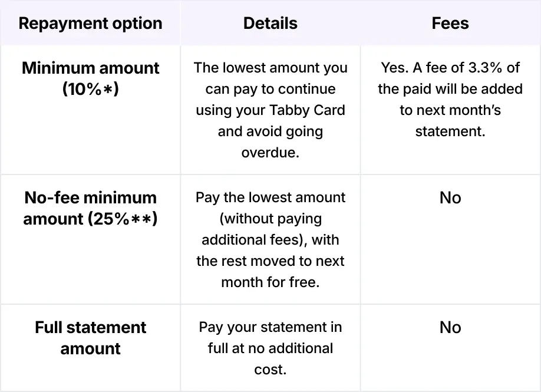Select the "No-fee minimum" row title
The image size is (541, 392).
pos(90,197)
